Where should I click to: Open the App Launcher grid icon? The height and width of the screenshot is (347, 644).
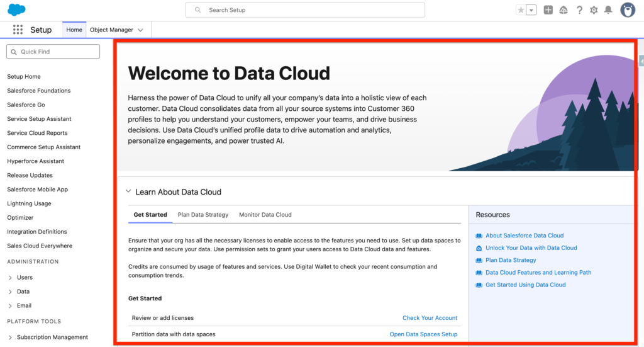(x=18, y=30)
